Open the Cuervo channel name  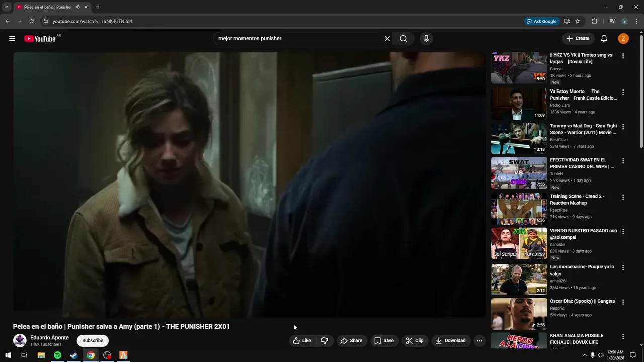click(x=556, y=69)
